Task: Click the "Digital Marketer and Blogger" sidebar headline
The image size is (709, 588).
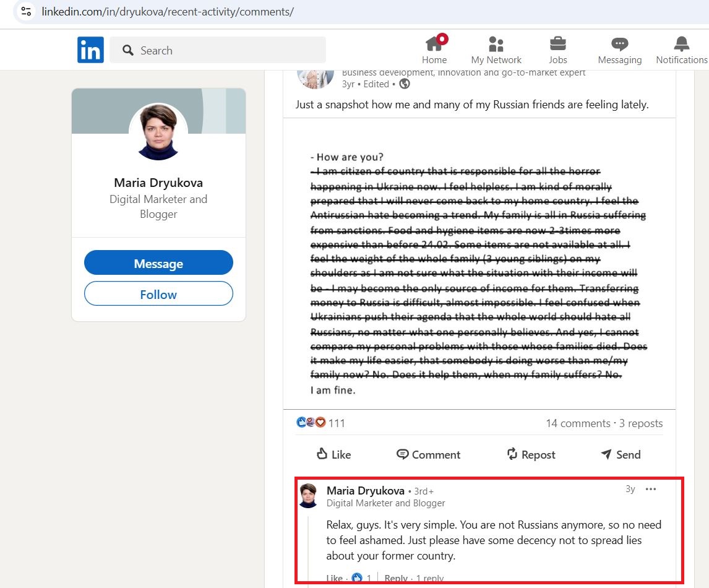Action: 158,207
